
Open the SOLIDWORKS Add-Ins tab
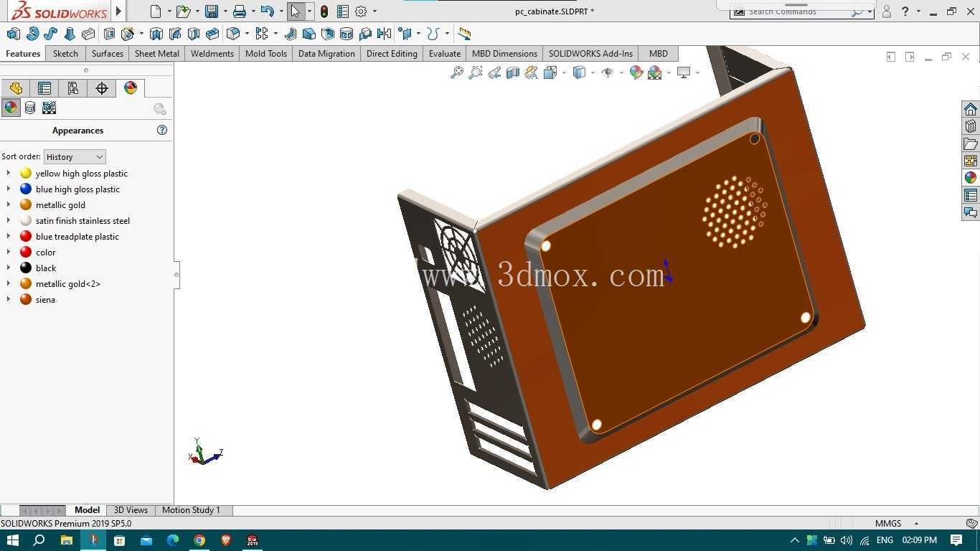click(590, 54)
